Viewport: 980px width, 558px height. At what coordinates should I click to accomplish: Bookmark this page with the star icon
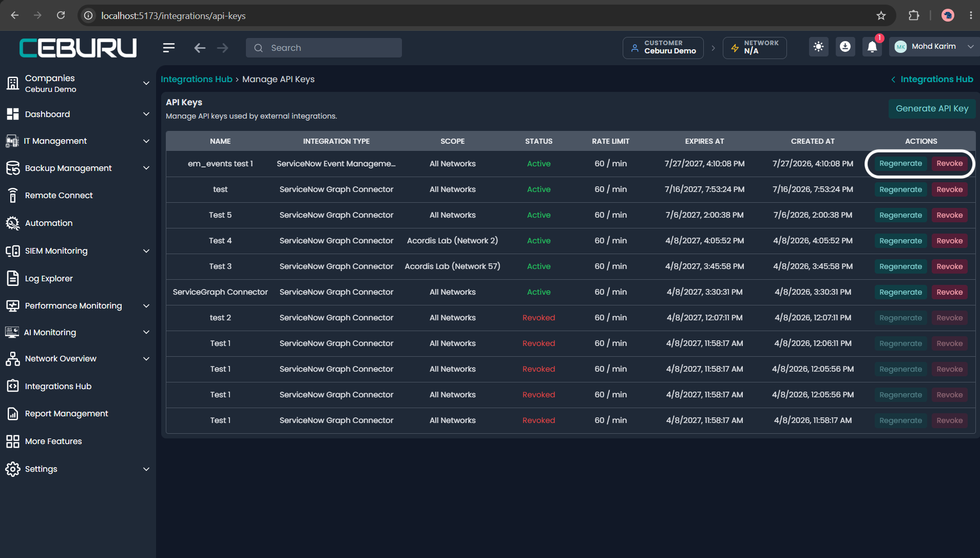point(881,16)
